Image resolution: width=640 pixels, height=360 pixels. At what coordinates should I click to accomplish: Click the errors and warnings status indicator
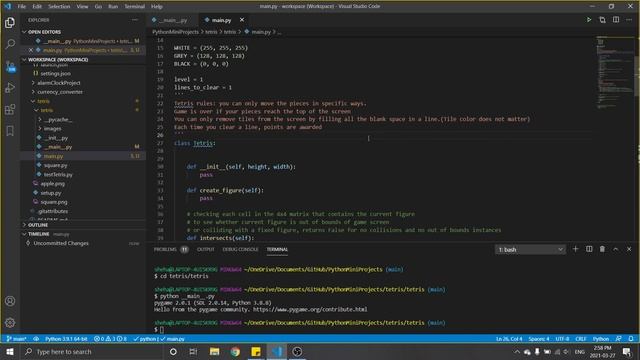(110, 339)
